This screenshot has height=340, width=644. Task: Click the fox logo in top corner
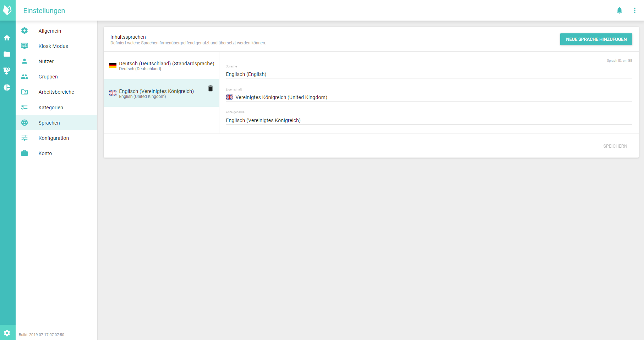[7, 10]
